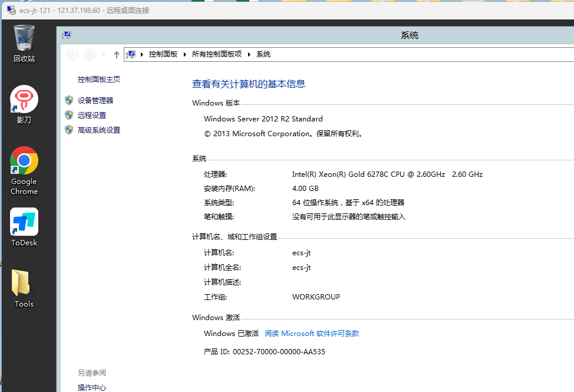Image resolution: width=574 pixels, height=392 pixels.
Task: Open 远程设置 link
Action: (x=91, y=115)
